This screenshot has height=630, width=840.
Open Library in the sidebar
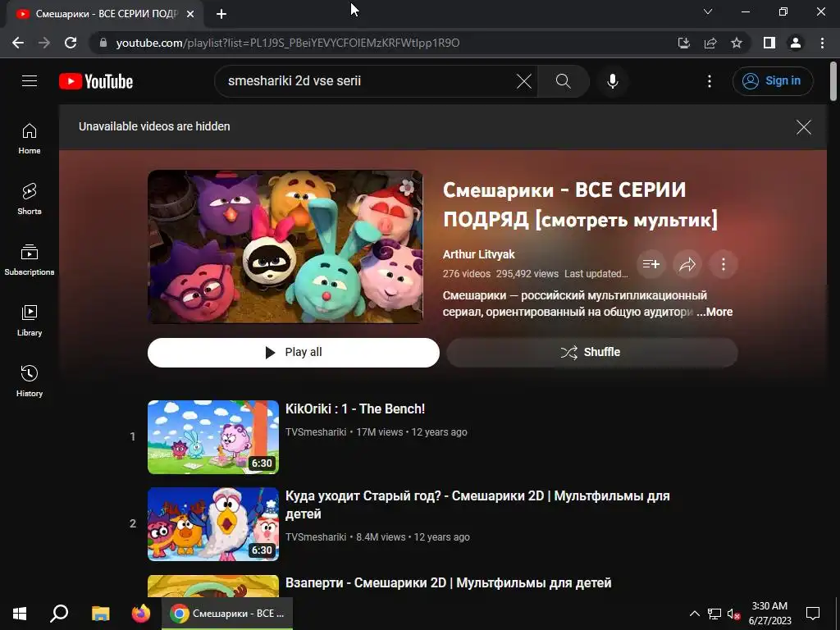(x=30, y=321)
